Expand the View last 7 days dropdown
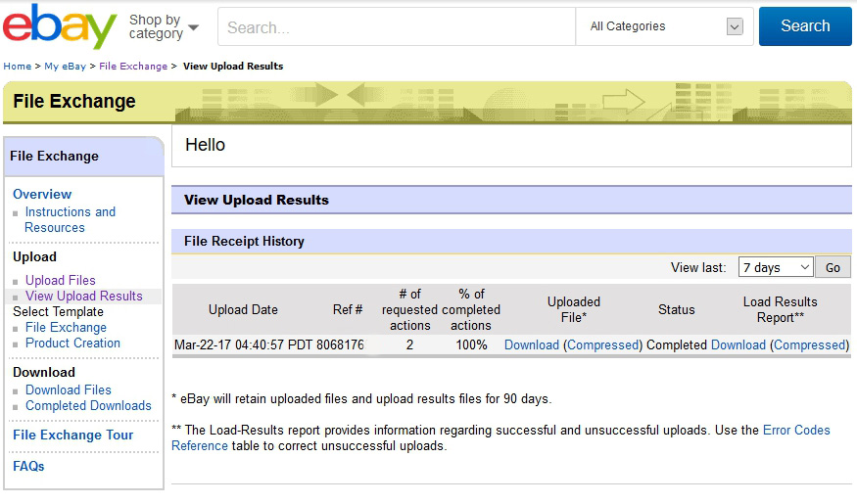The image size is (857, 504). tap(776, 267)
